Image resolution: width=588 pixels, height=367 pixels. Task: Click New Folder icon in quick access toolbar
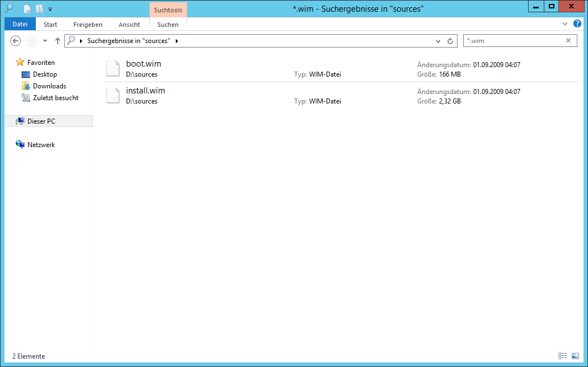click(x=39, y=8)
